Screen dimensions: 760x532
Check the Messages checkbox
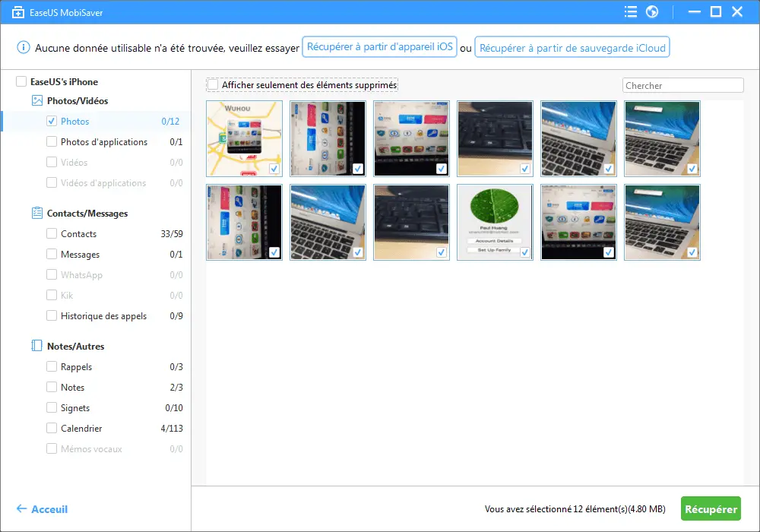click(x=52, y=254)
